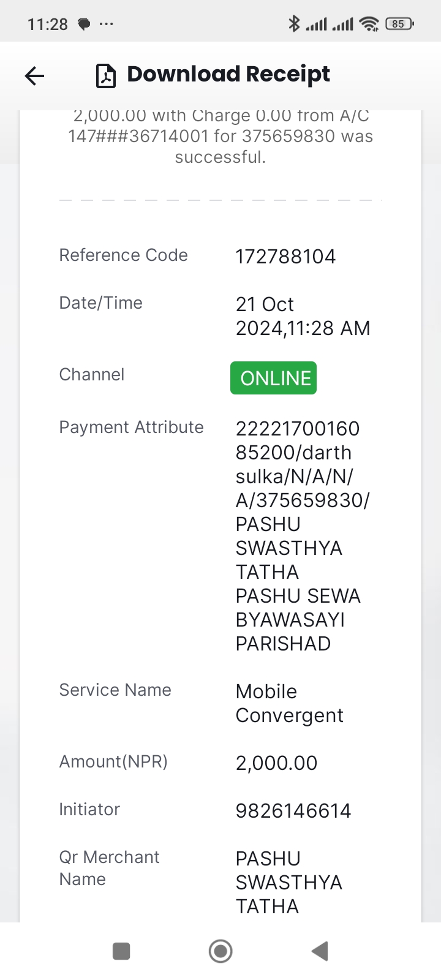Tap the Android back triangle icon

tap(320, 951)
